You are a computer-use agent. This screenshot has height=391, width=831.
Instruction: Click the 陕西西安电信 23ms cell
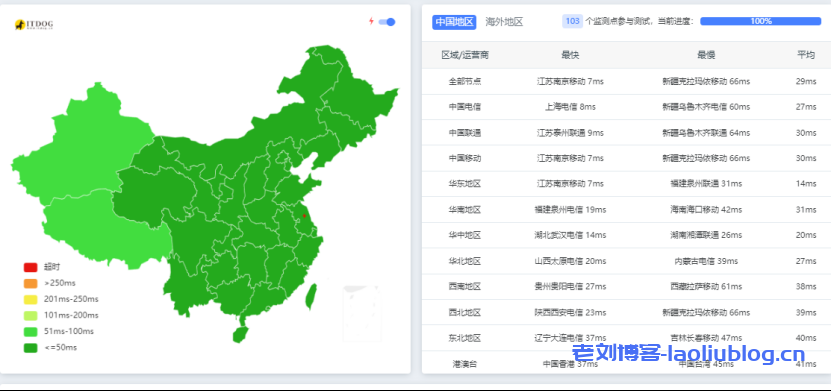pos(570,313)
